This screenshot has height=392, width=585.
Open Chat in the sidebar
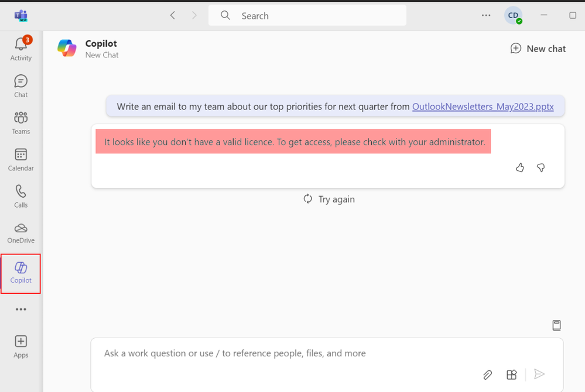pos(21,86)
